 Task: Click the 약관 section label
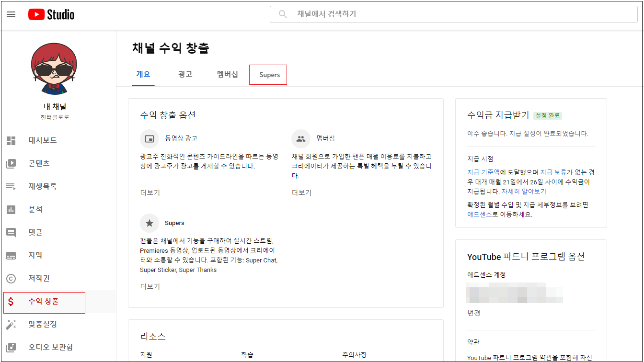click(473, 342)
